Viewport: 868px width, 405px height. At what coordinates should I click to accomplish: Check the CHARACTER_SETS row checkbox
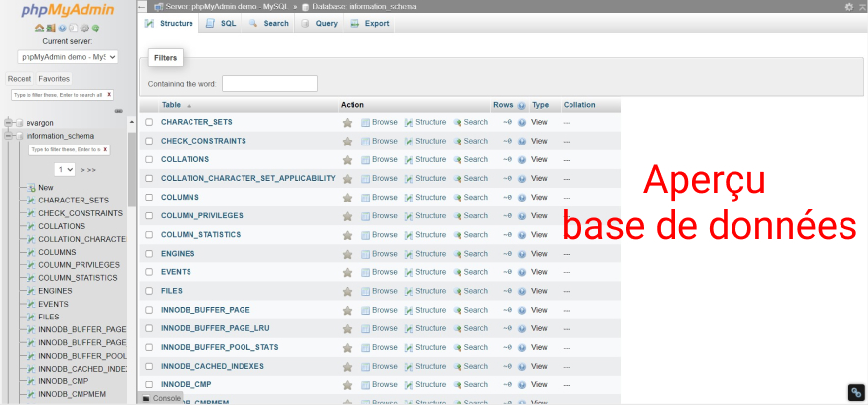click(x=149, y=122)
